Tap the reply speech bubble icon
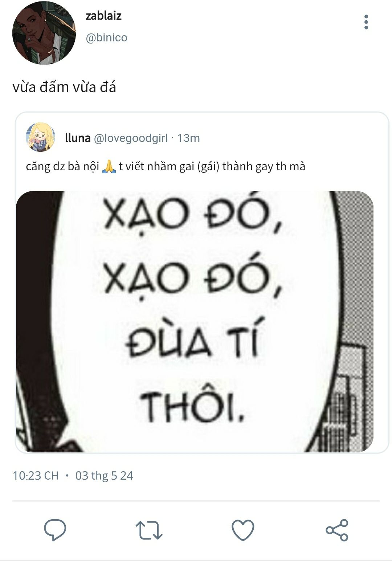This screenshot has width=392, height=561. pos(55,530)
